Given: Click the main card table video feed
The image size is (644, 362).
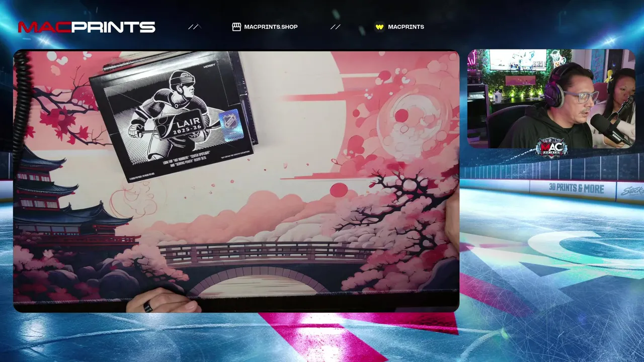Looking at the screenshot, I should click(x=236, y=181).
